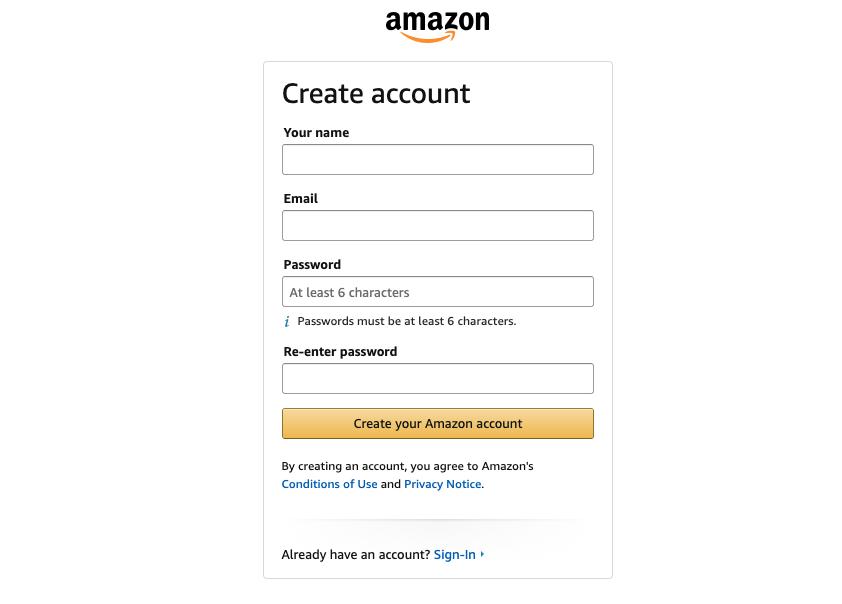
Task: Click the blue info icon below Password
Action: coord(287,322)
